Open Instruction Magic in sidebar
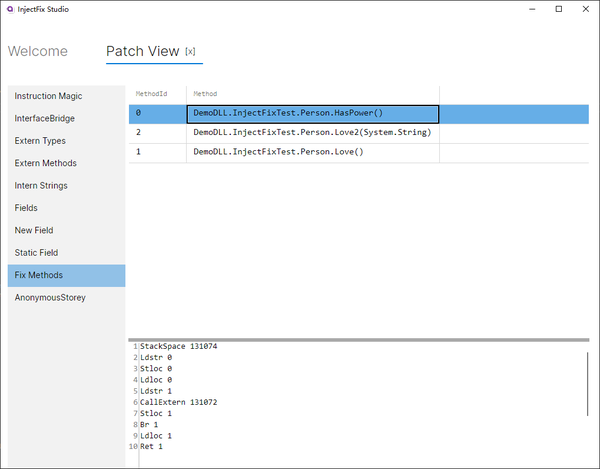 48,96
